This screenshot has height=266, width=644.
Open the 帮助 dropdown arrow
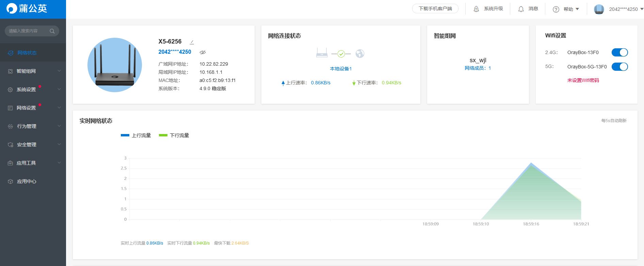[x=577, y=9]
